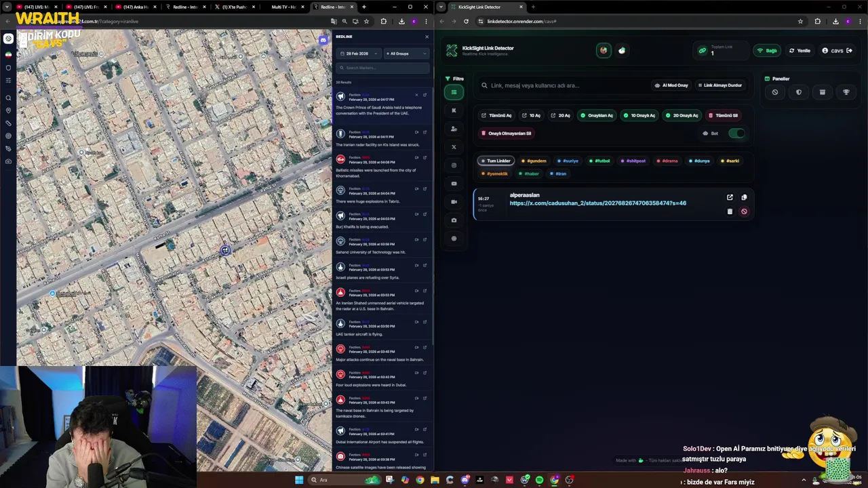Image resolution: width=868 pixels, height=488 pixels.
Task: Select the #futbol tag filter
Action: pyautogui.click(x=599, y=161)
